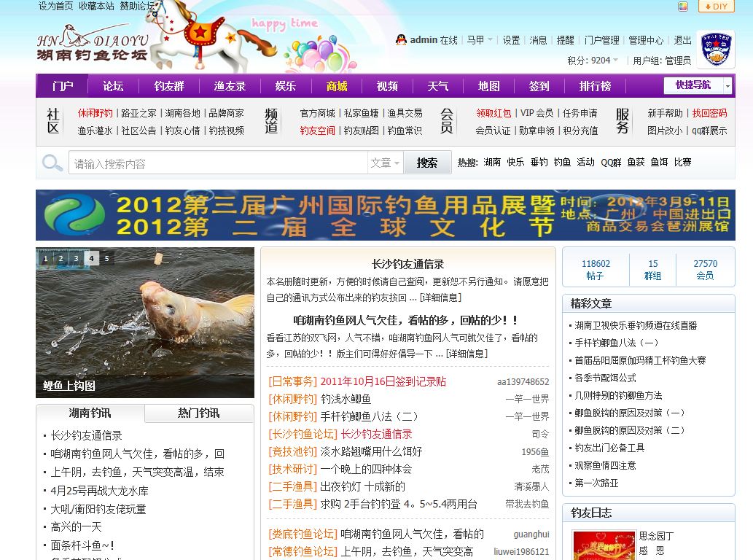Switch to the 湖南钓讯 tab

click(x=90, y=413)
